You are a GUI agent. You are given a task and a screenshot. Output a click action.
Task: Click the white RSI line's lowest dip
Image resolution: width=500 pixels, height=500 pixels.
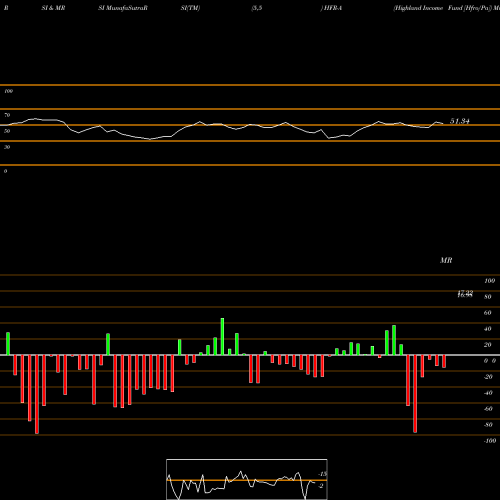(150, 139)
